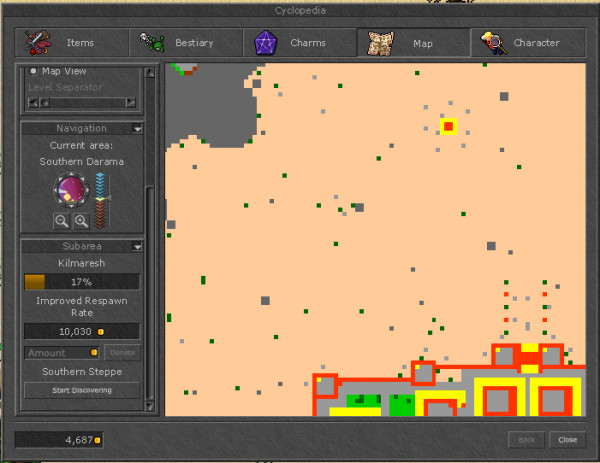Go to the Character tab

(528, 42)
